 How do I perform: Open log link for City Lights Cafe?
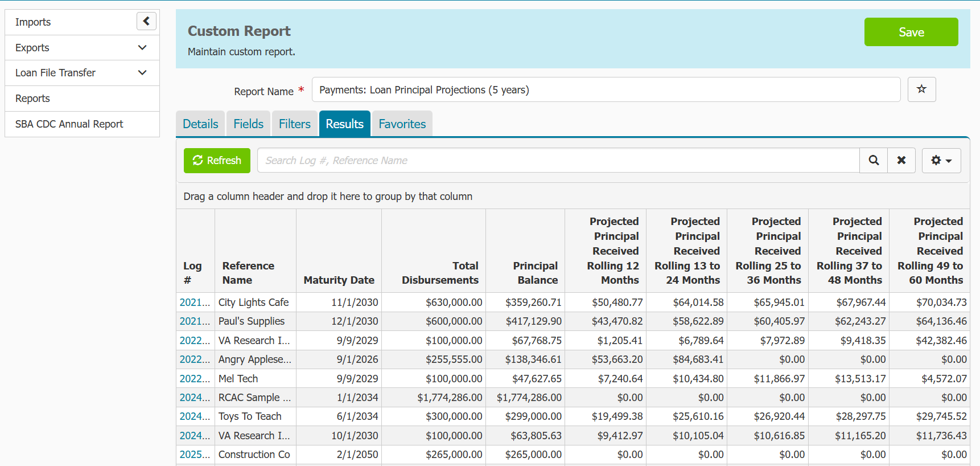pyautogui.click(x=195, y=303)
